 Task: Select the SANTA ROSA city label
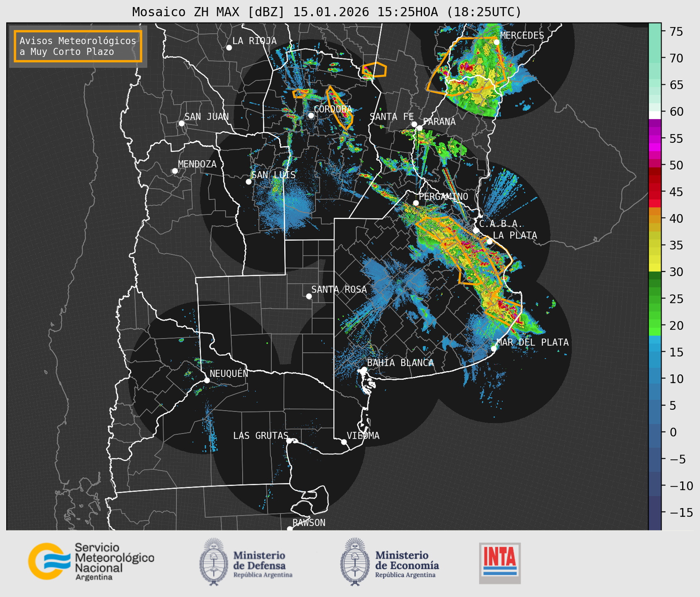click(339, 289)
